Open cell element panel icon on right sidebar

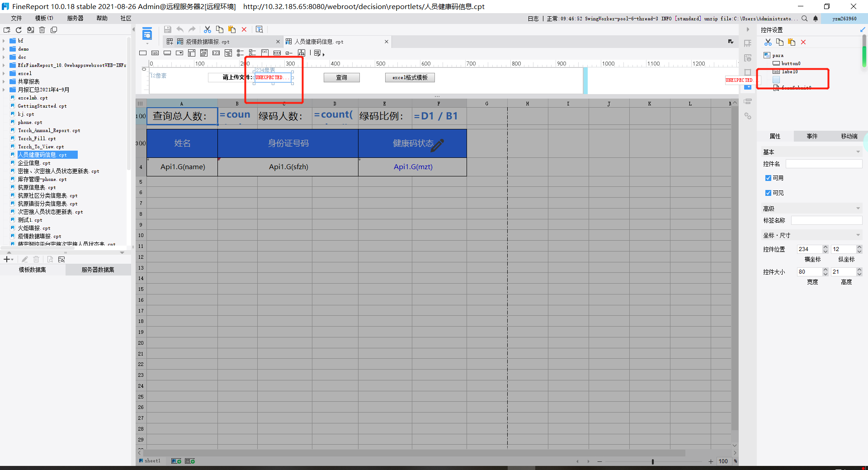pyautogui.click(x=748, y=43)
